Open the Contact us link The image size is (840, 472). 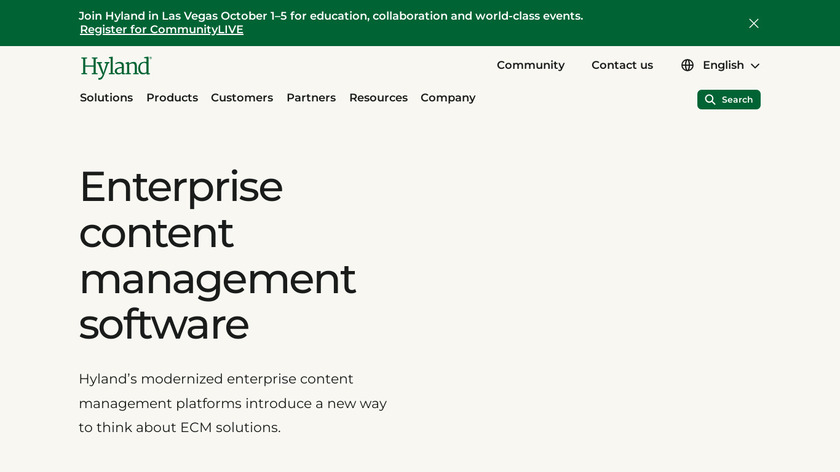(622, 65)
